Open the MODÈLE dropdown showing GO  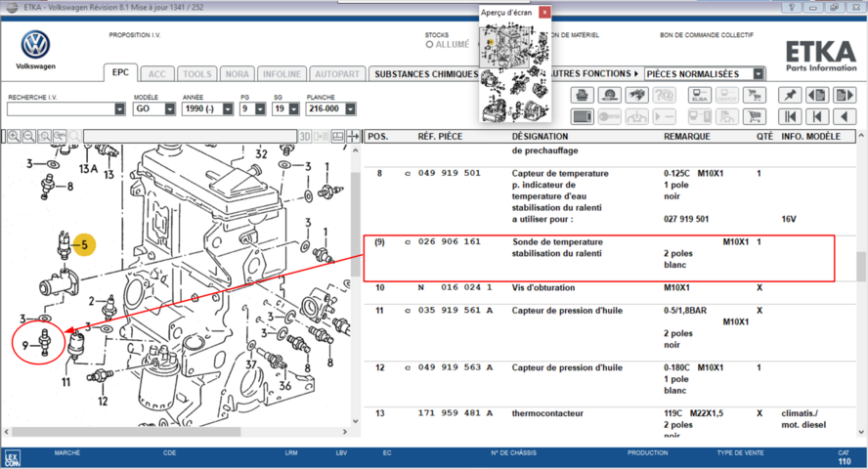[x=170, y=109]
